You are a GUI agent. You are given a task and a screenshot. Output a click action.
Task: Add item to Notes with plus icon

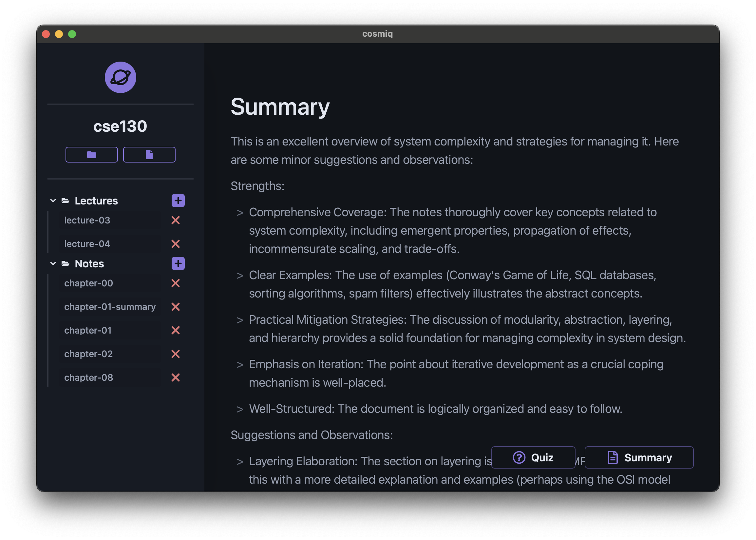[x=178, y=263]
